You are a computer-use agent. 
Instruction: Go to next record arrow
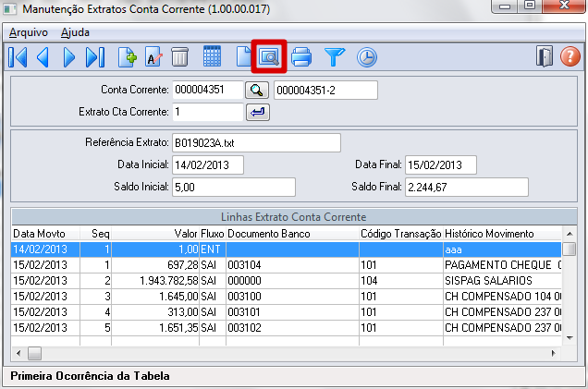pyautogui.click(x=68, y=57)
